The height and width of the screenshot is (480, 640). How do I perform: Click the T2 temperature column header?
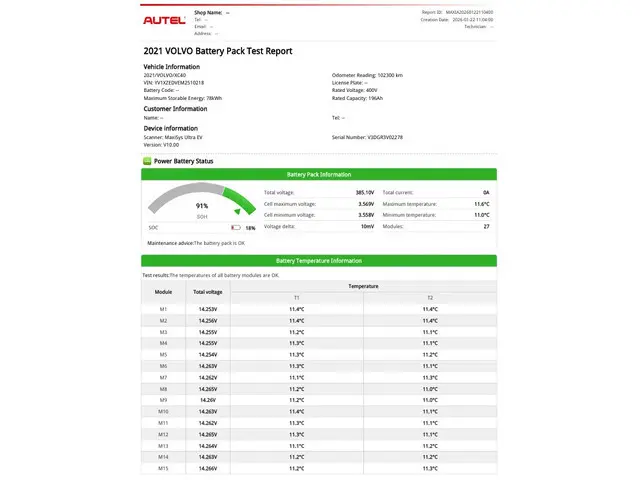point(430,298)
